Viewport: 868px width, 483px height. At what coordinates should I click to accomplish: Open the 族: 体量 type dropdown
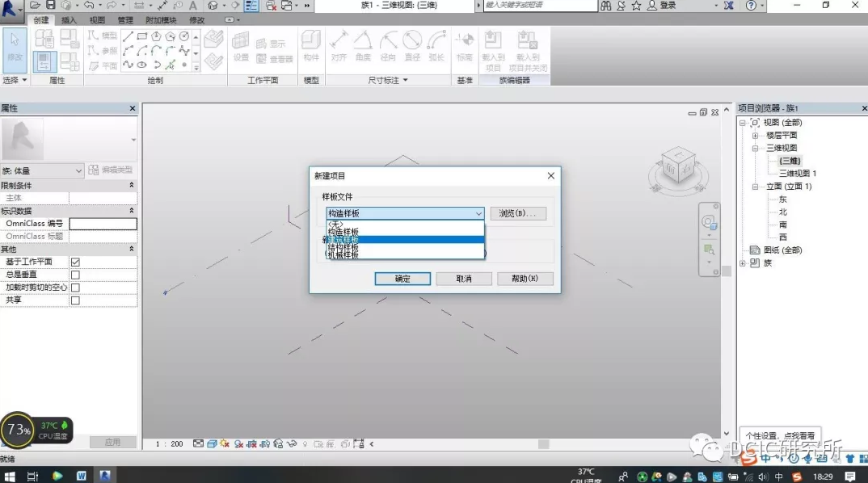click(x=79, y=170)
